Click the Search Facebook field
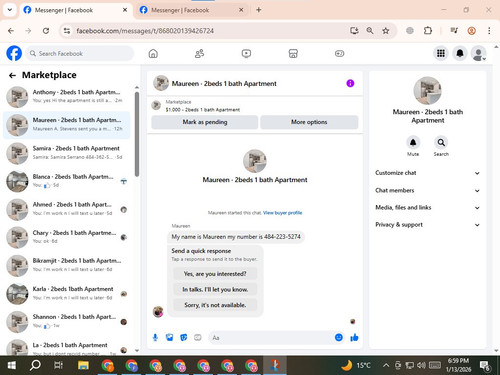The width and height of the screenshot is (500, 375). [x=79, y=53]
